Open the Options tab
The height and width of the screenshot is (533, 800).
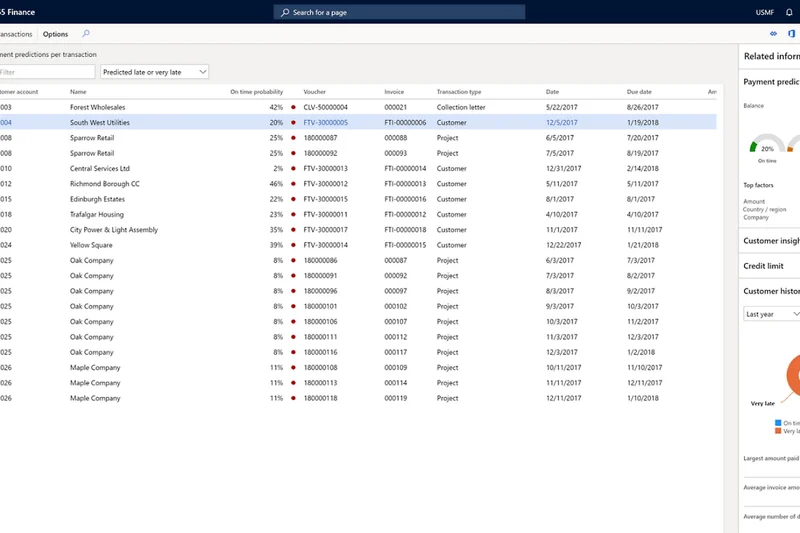55,34
